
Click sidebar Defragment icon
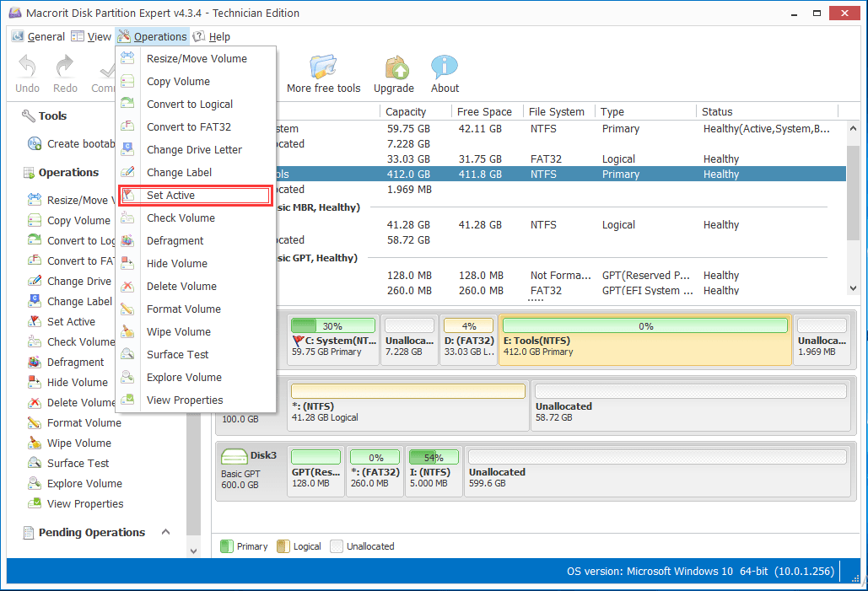coord(35,362)
